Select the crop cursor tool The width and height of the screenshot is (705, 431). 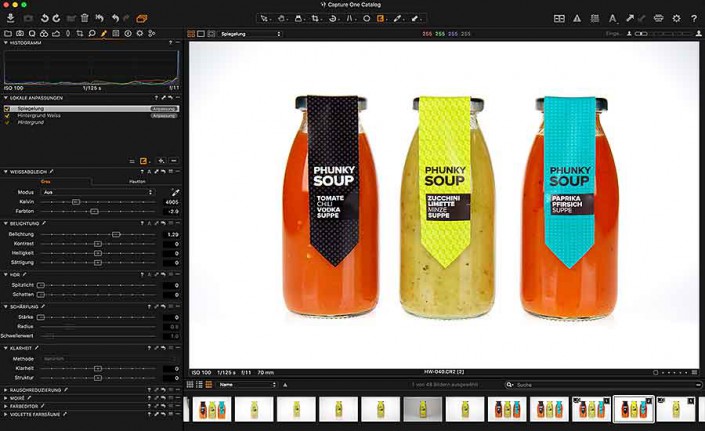point(316,18)
